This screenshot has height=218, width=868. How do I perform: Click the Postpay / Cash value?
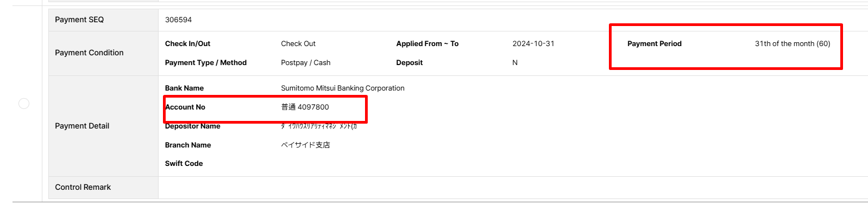coord(305,62)
